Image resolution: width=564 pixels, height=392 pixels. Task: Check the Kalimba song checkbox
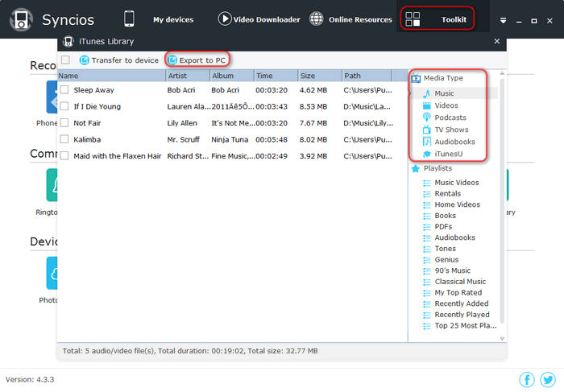point(64,139)
